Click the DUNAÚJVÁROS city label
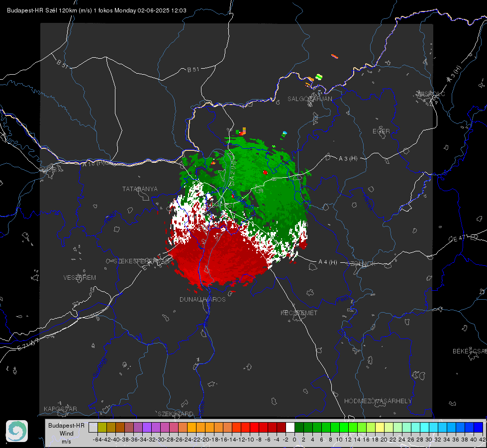This screenshot has height=448, width=487. coord(202,299)
